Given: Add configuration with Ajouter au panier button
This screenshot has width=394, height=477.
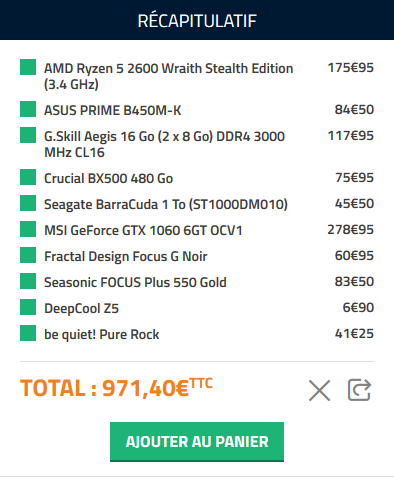Looking at the screenshot, I should click(197, 442).
